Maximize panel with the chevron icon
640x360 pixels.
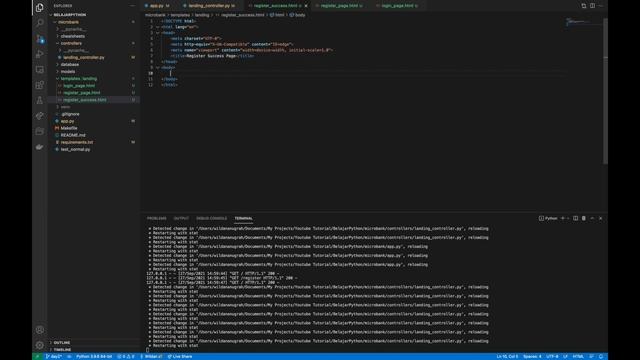[592, 218]
